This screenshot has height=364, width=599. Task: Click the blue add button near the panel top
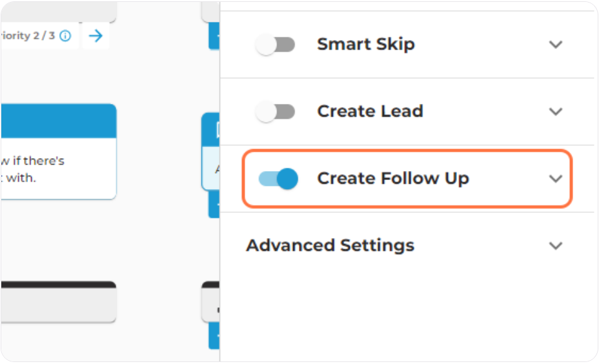click(214, 35)
